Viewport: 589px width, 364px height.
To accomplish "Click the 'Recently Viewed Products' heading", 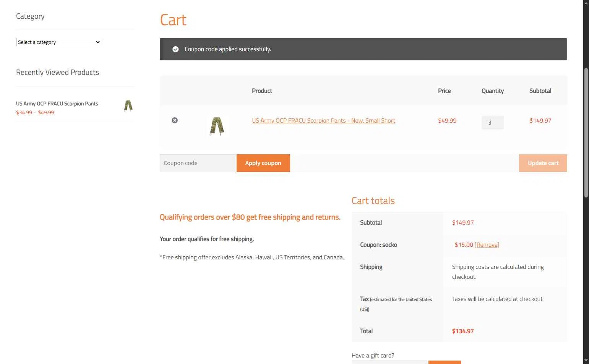I will click(57, 73).
